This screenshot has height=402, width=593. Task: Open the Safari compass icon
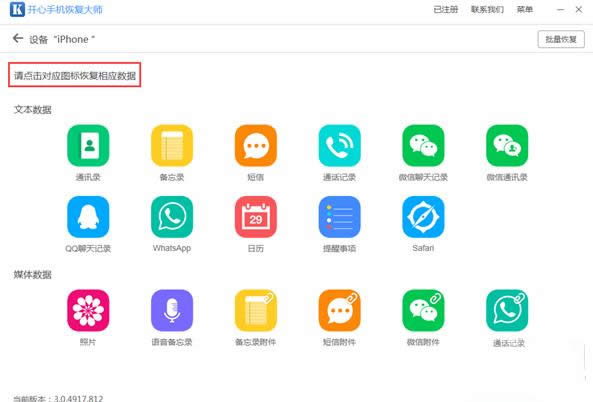423,217
